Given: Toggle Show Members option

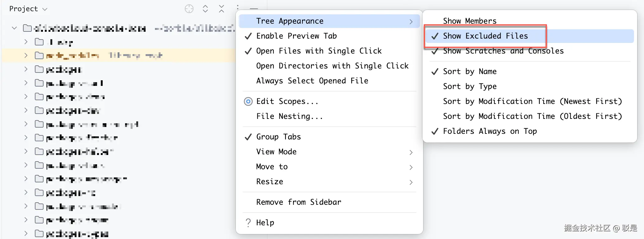Looking at the screenshot, I should click(469, 21).
